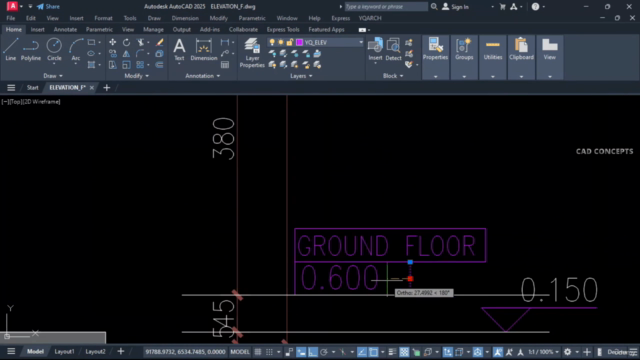
Task: Select the Scale tool
Action: 127,64
